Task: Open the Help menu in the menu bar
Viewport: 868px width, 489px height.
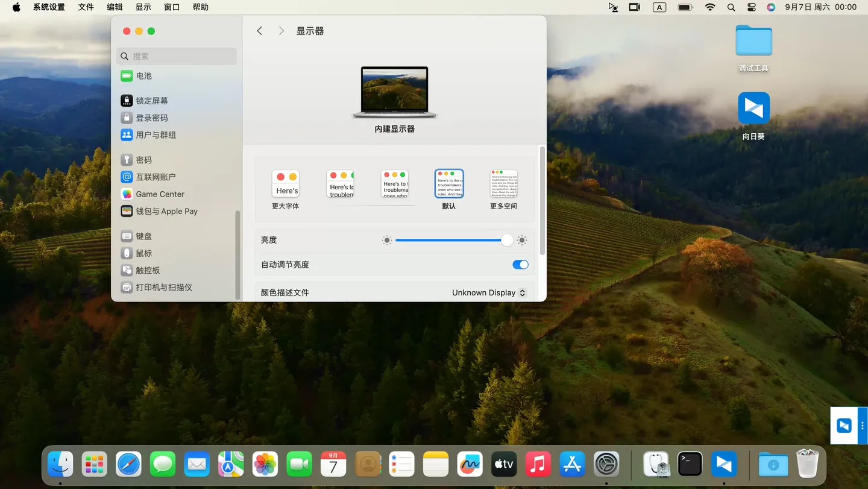Action: 200,7
